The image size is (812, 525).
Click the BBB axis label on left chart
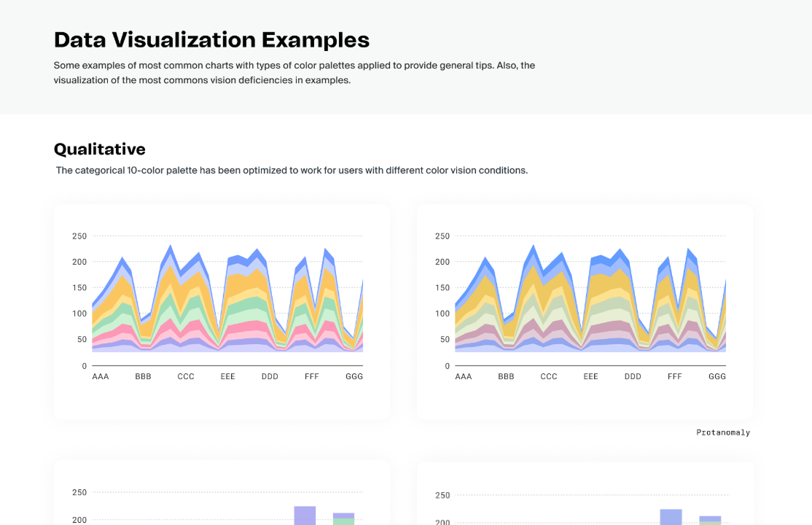(x=143, y=376)
